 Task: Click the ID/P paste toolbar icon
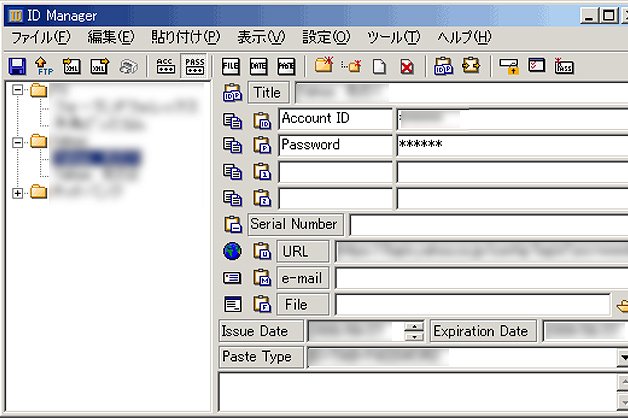click(443, 66)
